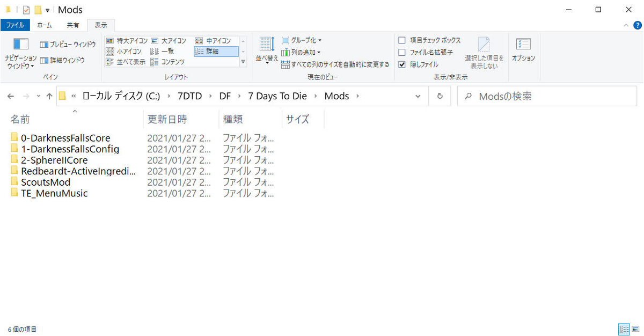
Task: Navigate to 7DTD in address bar
Action: (x=191, y=96)
